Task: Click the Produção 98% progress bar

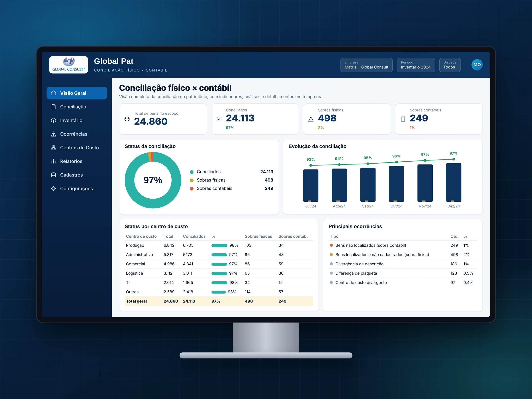Action: coord(219,246)
